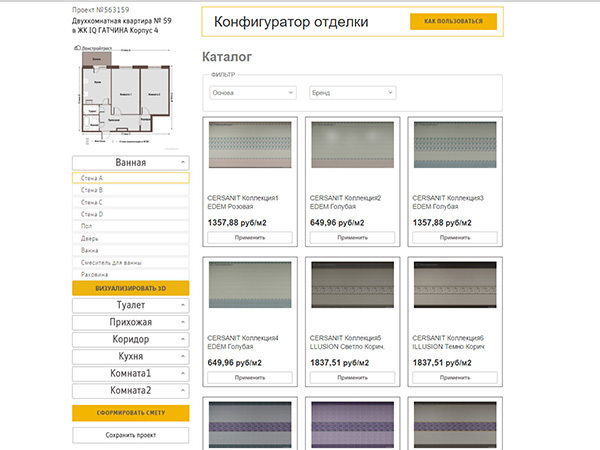
Task: Collapse the Ванная room section
Action: tap(130, 163)
